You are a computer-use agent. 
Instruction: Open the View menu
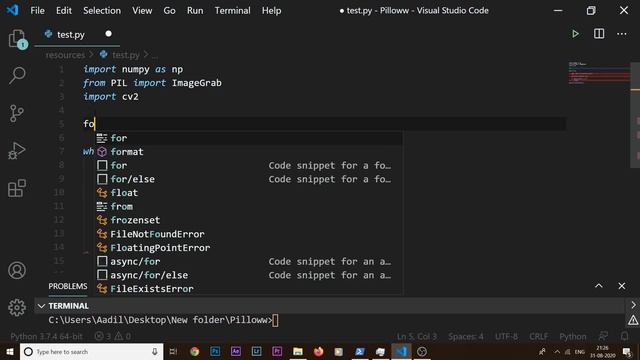point(142,11)
